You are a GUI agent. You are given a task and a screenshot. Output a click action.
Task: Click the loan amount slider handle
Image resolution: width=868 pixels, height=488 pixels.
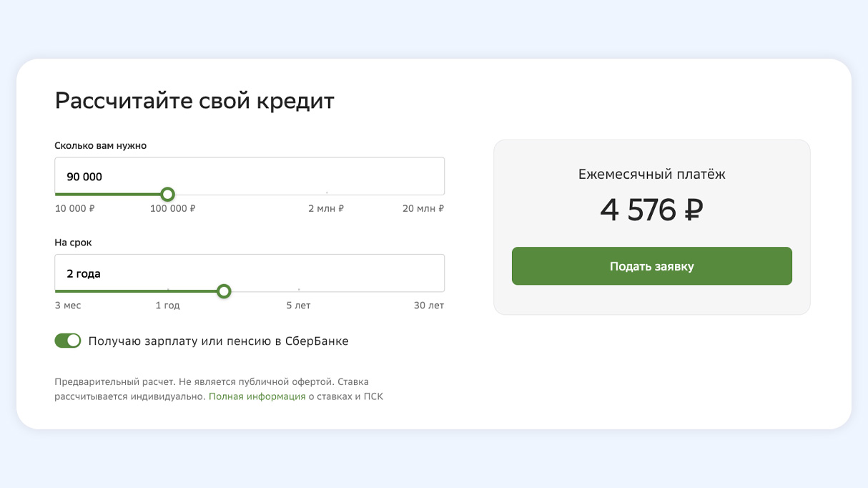click(167, 194)
